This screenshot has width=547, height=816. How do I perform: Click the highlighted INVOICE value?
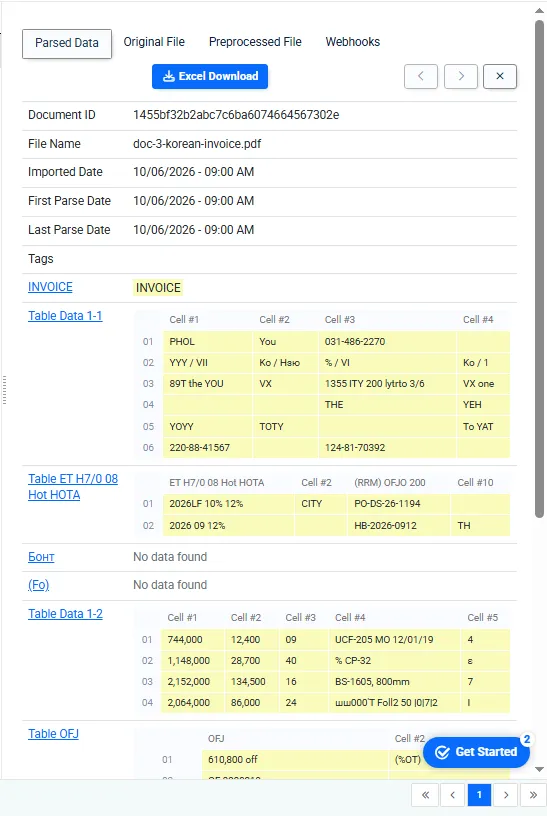(158, 288)
